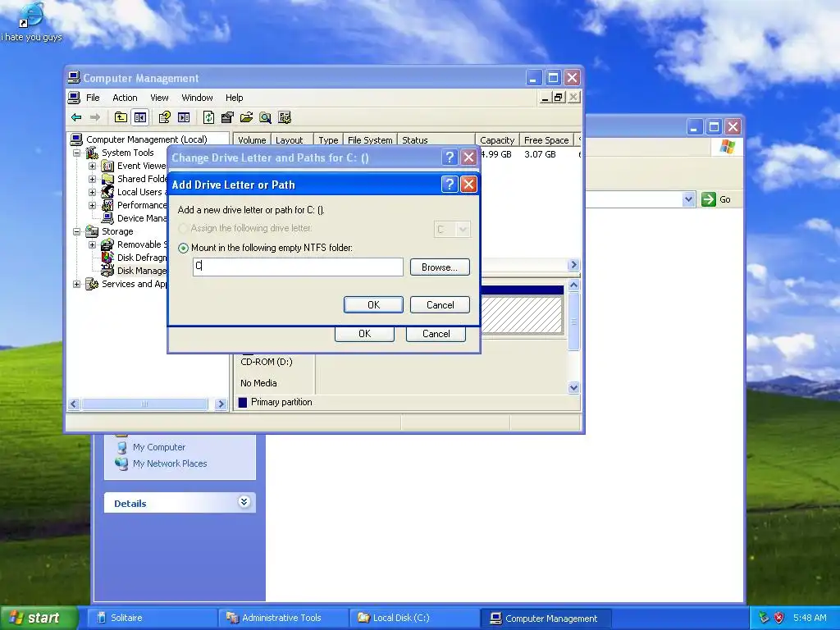Click Cancel in Add Drive Letter or Path dialog
Viewport: 840px width, 630px height.
click(x=440, y=305)
